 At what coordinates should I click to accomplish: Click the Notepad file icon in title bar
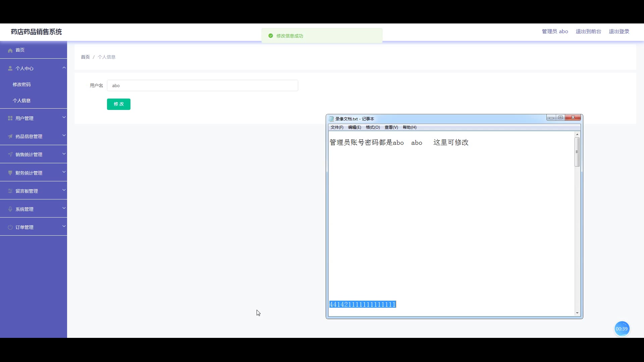[331, 119]
